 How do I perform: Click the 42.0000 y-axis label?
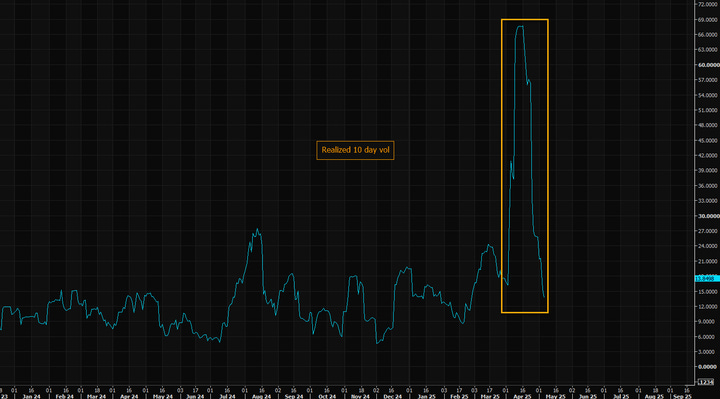708,156
